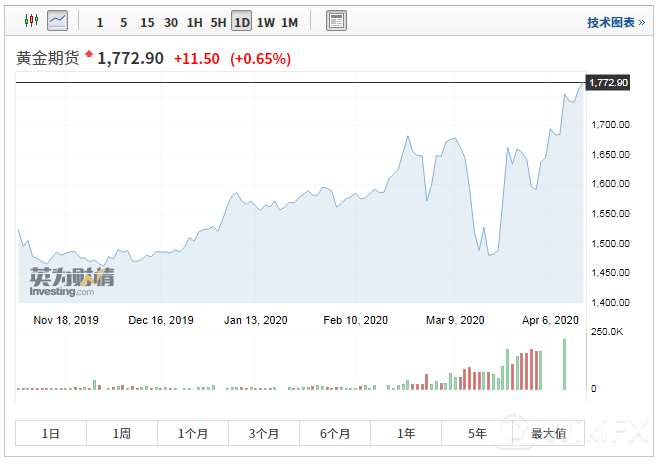Change interval to 1W

pos(266,22)
